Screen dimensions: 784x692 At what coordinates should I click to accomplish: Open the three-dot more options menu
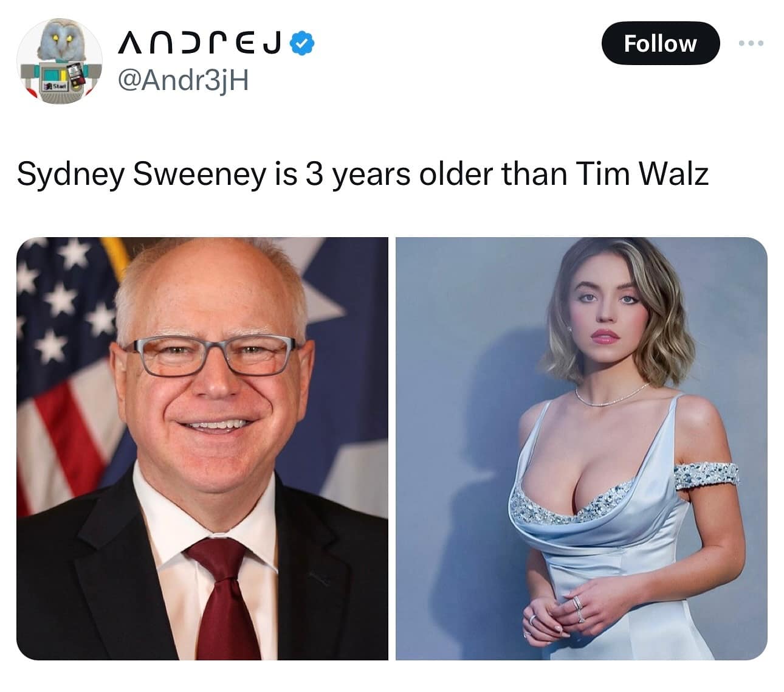[x=751, y=43]
